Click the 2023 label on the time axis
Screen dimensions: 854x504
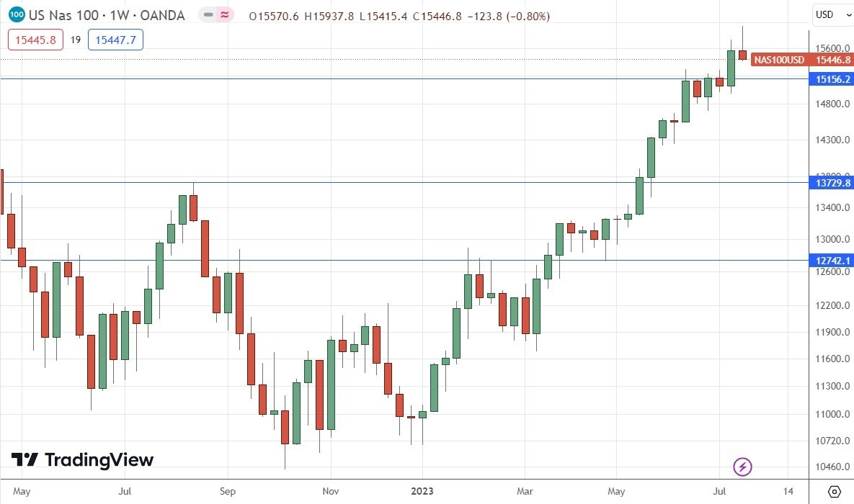(x=422, y=492)
